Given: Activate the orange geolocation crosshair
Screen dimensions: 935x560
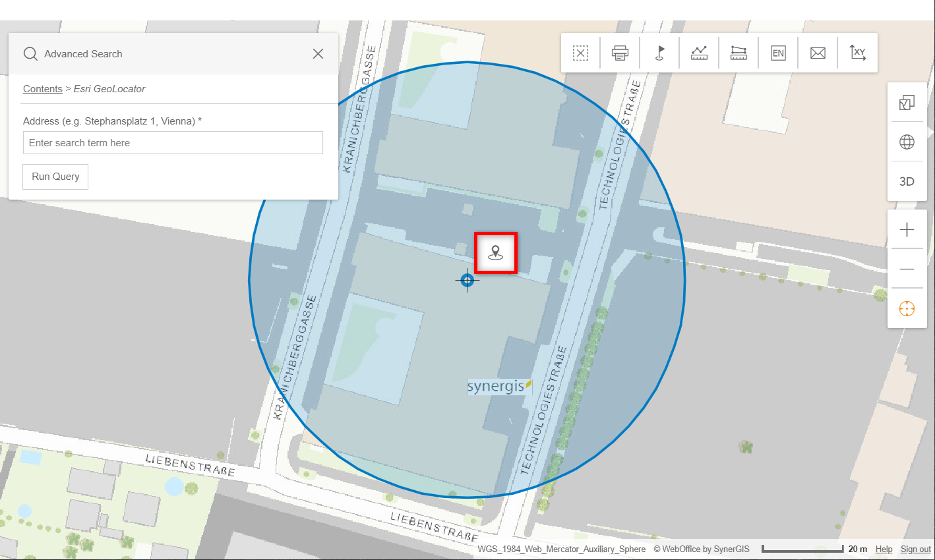Looking at the screenshot, I should tap(907, 308).
